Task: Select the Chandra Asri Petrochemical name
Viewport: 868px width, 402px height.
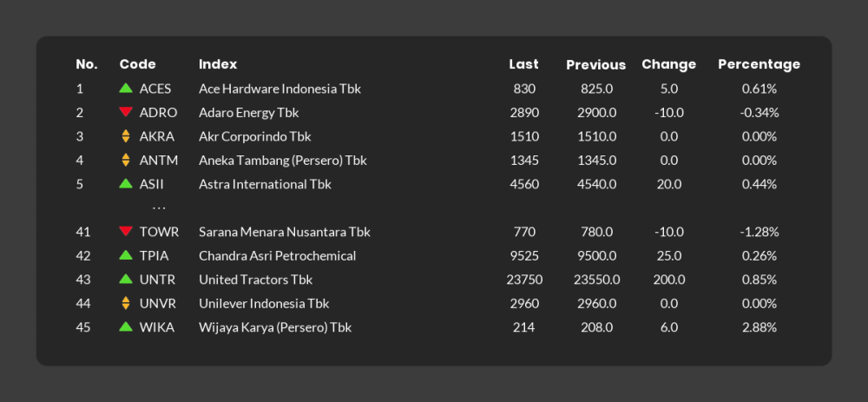Action: click(x=278, y=256)
